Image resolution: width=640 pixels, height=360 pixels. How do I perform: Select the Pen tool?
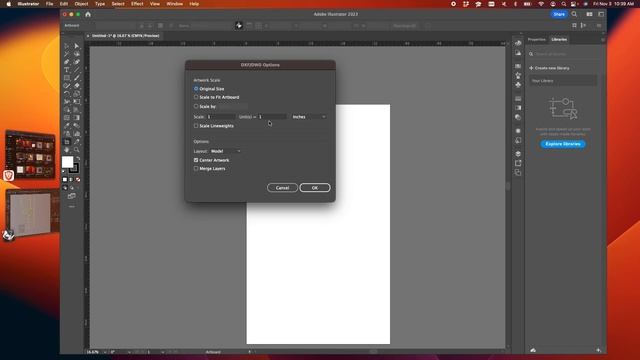67,62
